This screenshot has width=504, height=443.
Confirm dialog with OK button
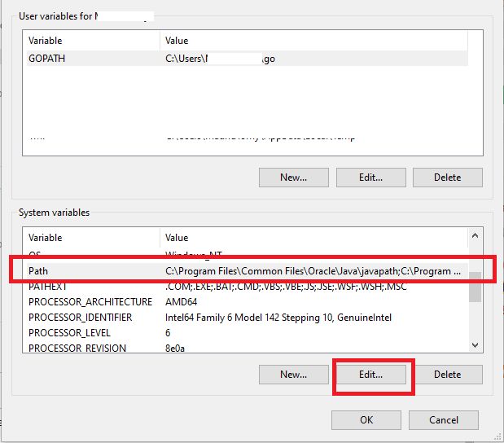366,420
